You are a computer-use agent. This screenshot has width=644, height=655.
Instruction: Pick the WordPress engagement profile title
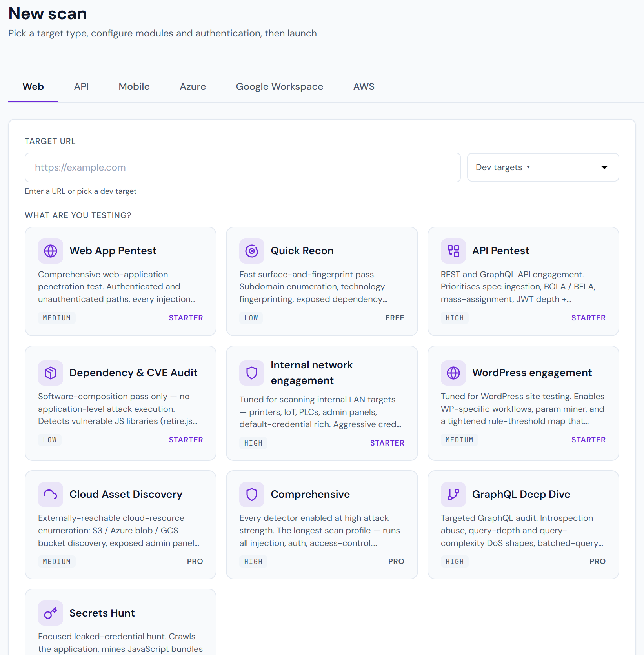point(532,373)
